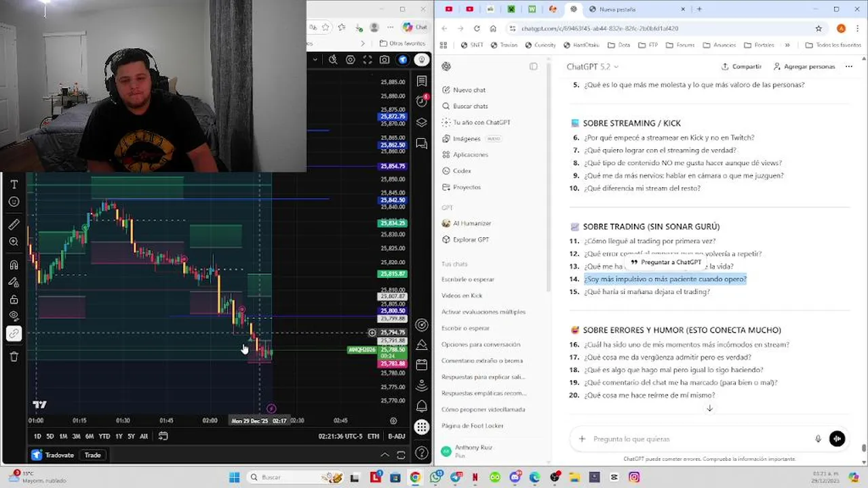Open the alerts clock icon with badge
868x488 pixels.
tap(422, 101)
